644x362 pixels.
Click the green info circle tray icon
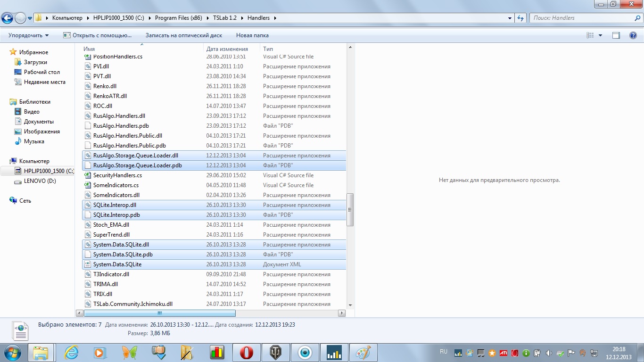pos(526,353)
